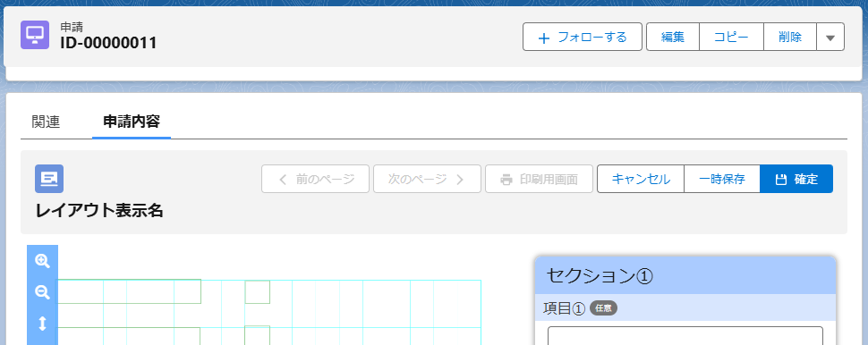Image resolution: width=868 pixels, height=345 pixels.
Task: Fit height with the vertical arrows icon
Action: tap(43, 324)
